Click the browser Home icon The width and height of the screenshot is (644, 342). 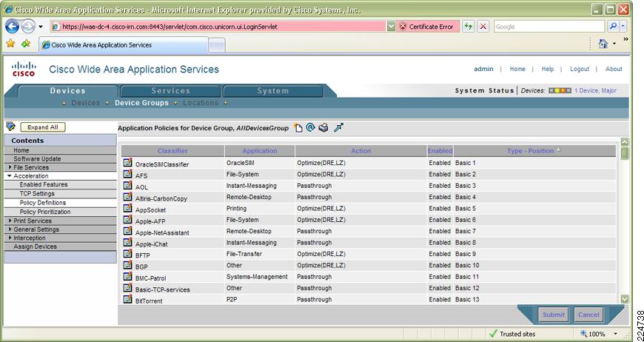point(603,44)
